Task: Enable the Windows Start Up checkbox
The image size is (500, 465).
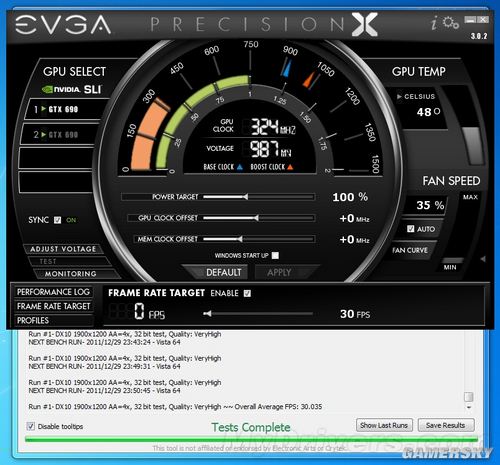Action: coord(275,255)
